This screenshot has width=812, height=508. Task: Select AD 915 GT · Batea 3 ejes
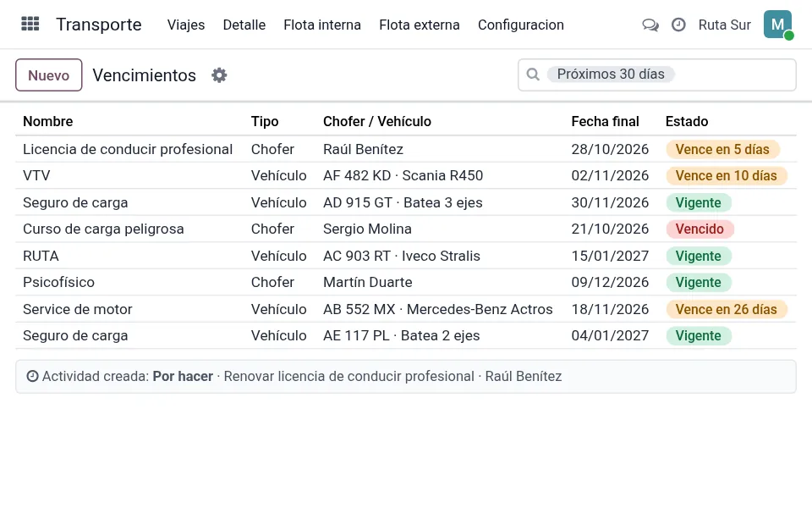coord(403,202)
